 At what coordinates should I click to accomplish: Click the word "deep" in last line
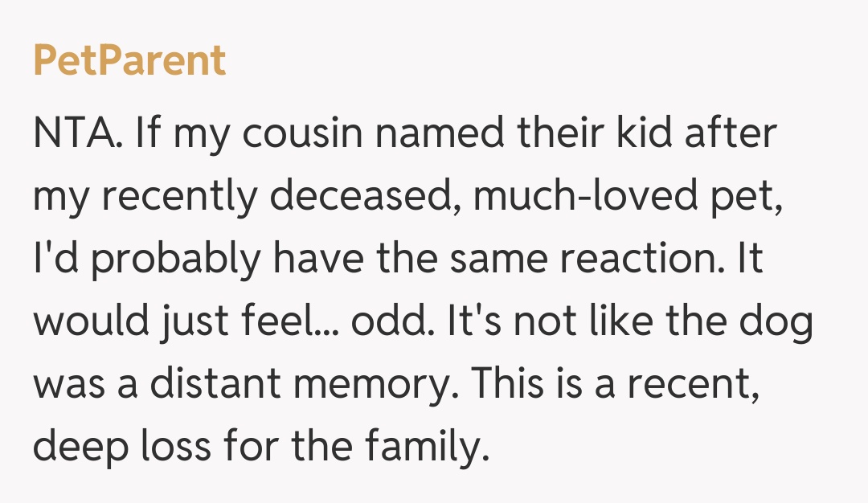tap(79, 448)
